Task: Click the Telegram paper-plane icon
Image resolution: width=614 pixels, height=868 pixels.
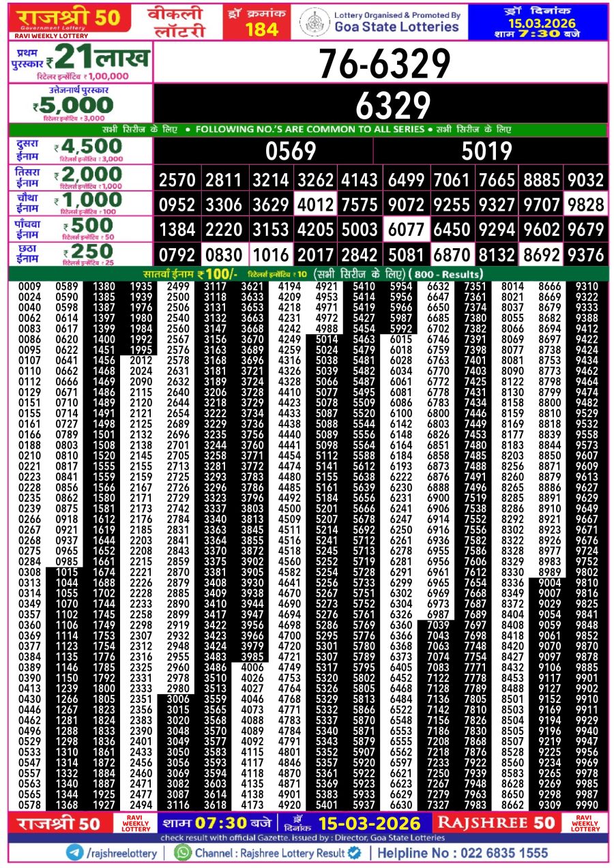Action: pos(74,852)
